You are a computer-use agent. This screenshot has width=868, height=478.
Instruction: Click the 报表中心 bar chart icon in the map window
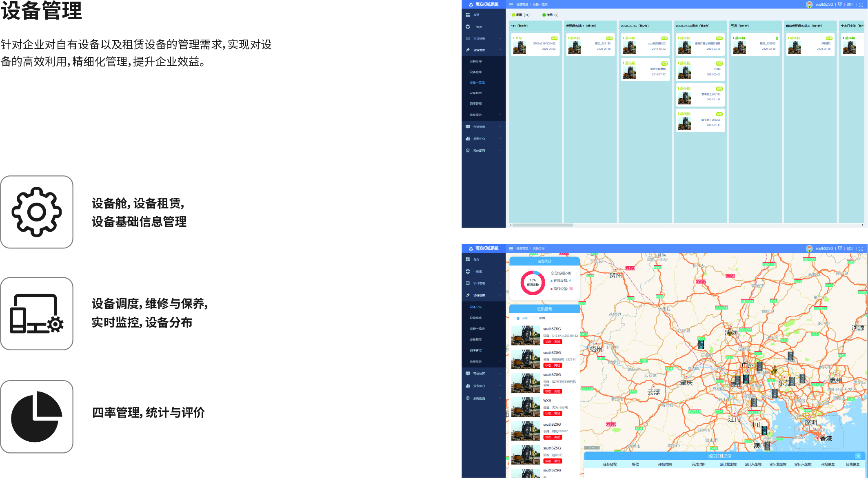click(468, 386)
